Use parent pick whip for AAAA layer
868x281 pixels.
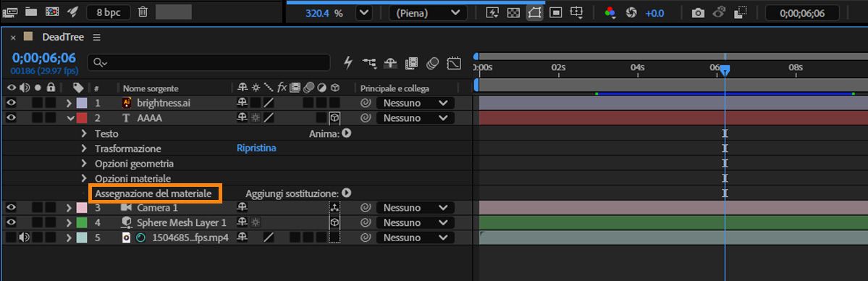pos(366,118)
